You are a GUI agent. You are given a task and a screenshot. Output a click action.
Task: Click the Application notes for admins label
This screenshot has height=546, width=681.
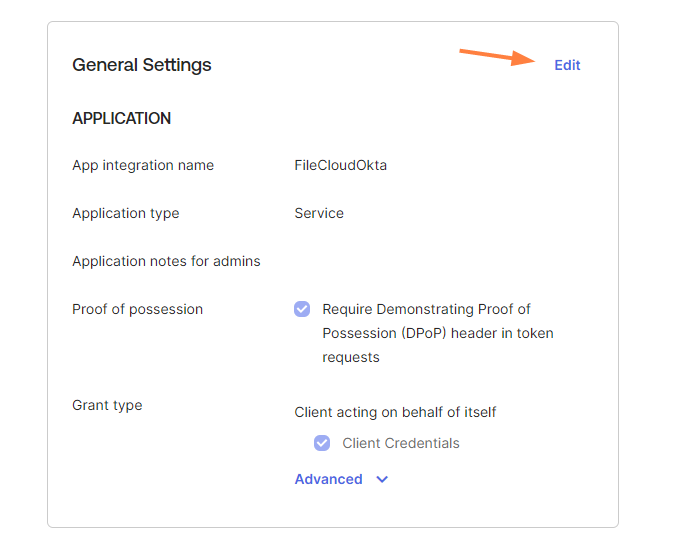[x=166, y=261]
